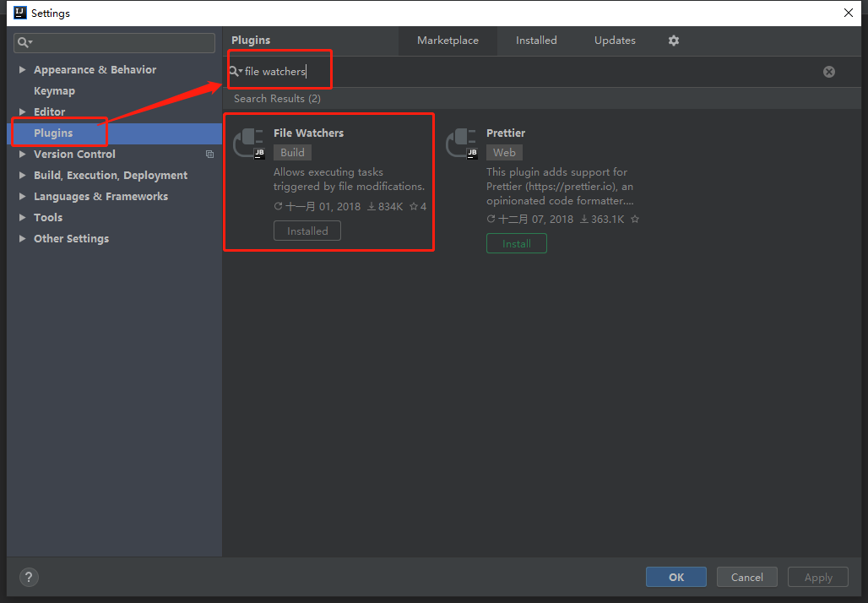Click the Prettier download count icon

[x=584, y=220]
